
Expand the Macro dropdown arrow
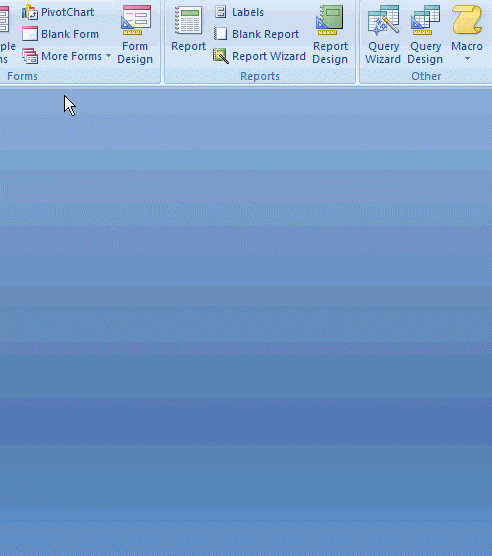(467, 59)
